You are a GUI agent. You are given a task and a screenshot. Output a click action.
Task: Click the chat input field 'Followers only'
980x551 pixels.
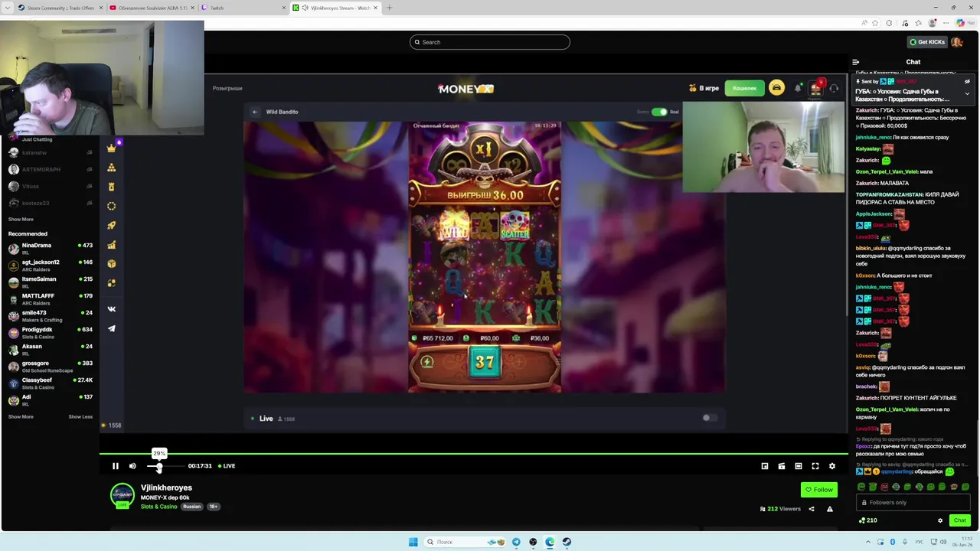(x=913, y=503)
